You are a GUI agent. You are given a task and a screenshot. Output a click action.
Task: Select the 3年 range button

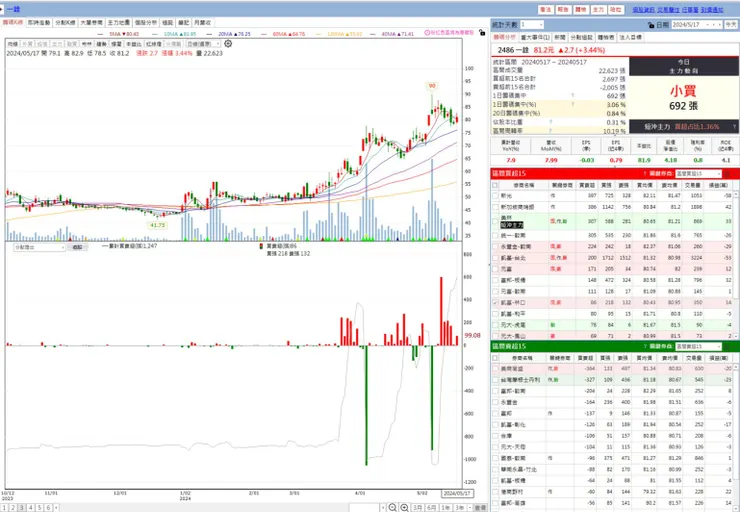tap(460, 508)
